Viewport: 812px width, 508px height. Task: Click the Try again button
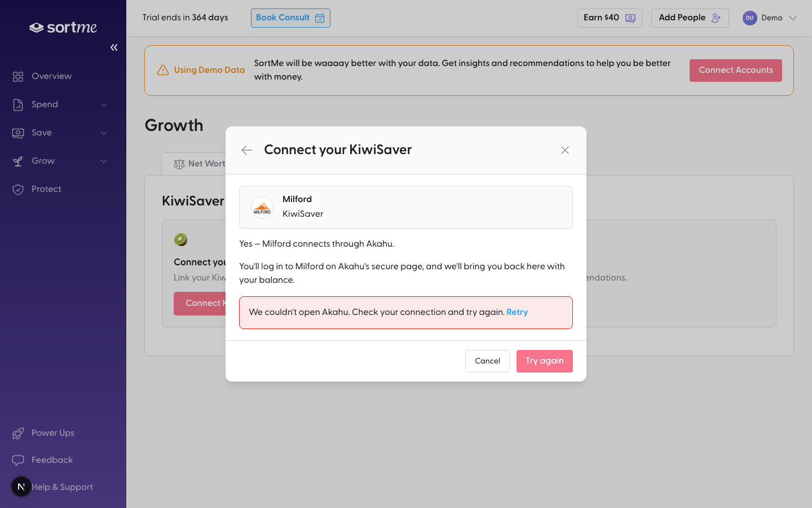click(x=545, y=361)
